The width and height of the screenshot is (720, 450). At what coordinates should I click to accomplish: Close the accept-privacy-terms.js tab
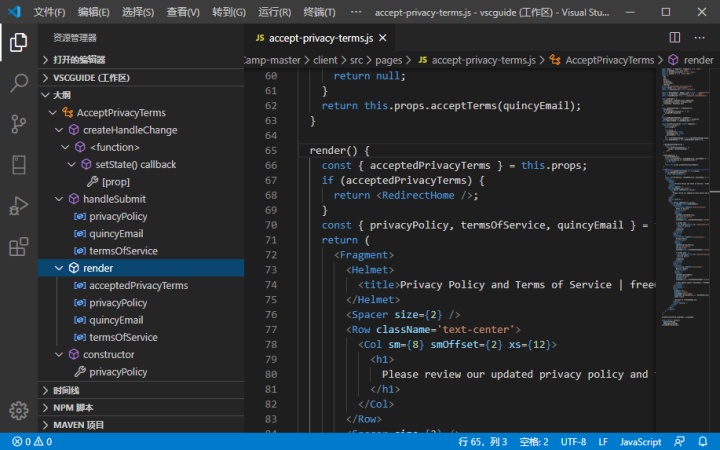pos(382,38)
